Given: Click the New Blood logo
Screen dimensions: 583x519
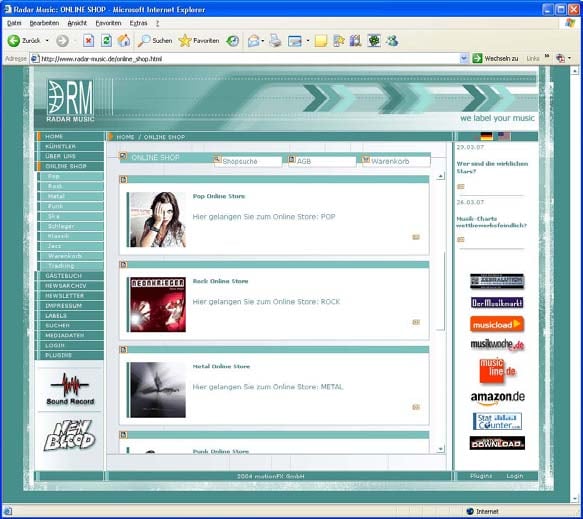Looking at the screenshot, I should click(x=70, y=435).
